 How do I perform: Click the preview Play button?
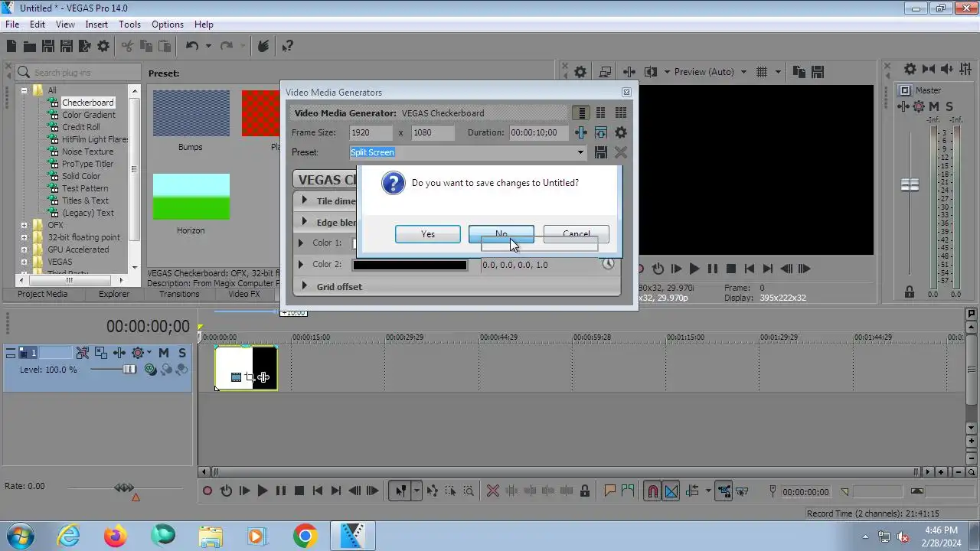(x=694, y=269)
